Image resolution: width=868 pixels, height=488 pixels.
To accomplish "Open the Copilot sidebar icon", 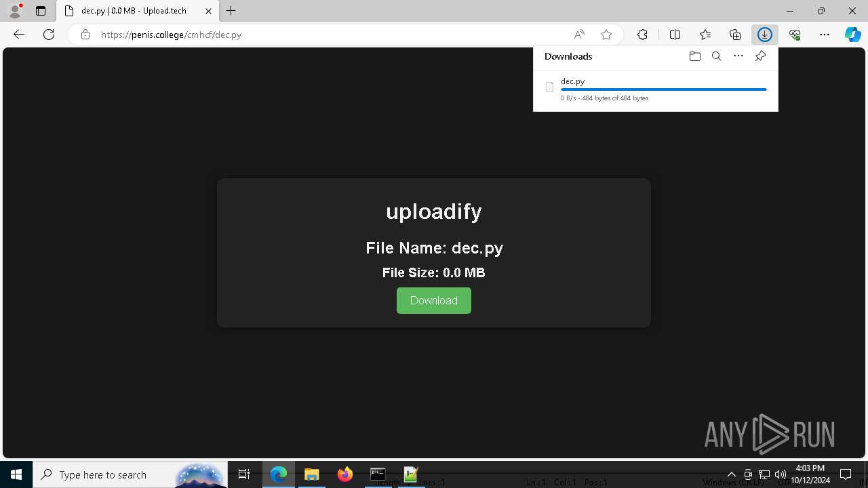I will [853, 35].
